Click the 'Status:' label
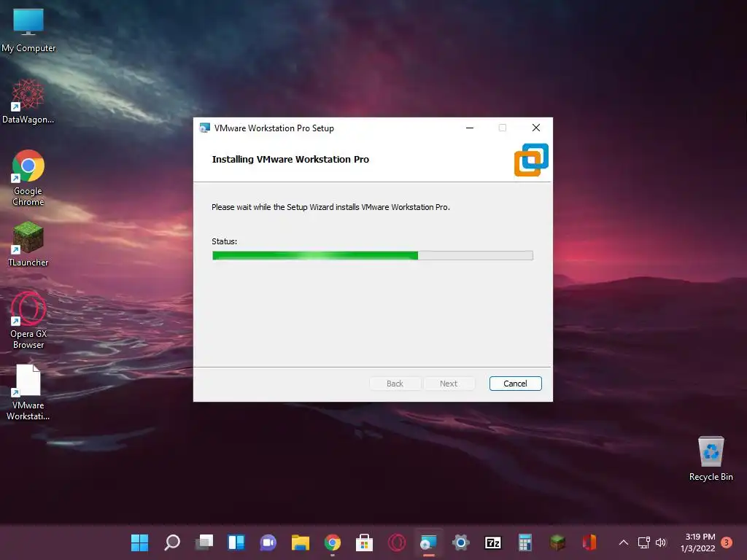747x560 pixels. pyautogui.click(x=225, y=241)
